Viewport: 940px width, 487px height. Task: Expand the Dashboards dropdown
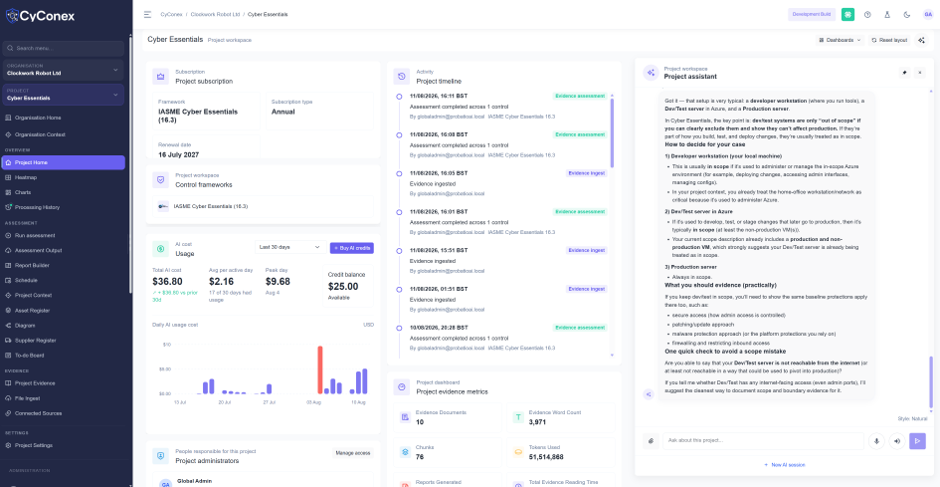coord(840,40)
